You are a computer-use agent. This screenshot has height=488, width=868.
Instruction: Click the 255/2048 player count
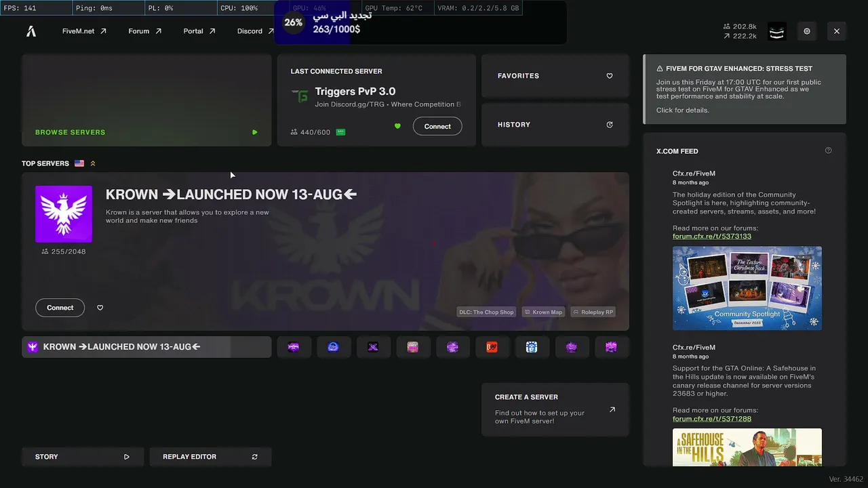pyautogui.click(x=64, y=251)
